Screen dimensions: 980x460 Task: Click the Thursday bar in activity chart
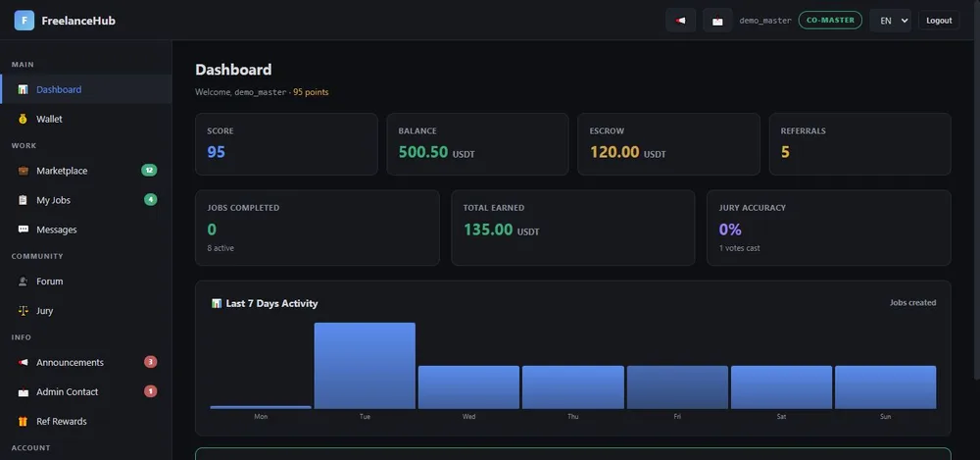[x=573, y=387]
